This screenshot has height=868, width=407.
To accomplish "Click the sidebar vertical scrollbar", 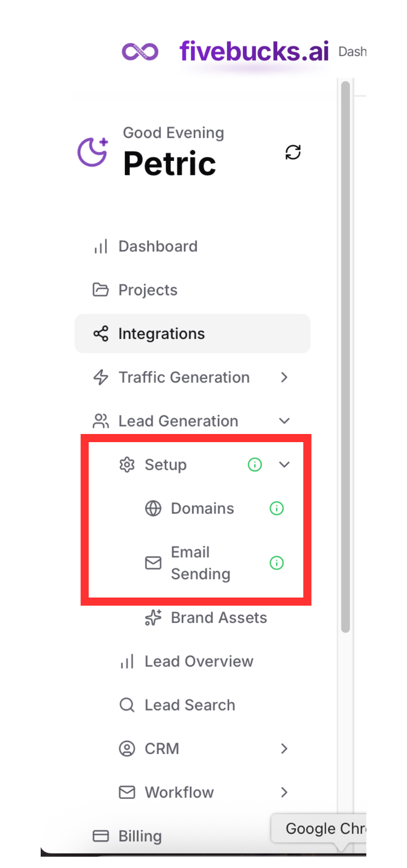I will (x=345, y=357).
